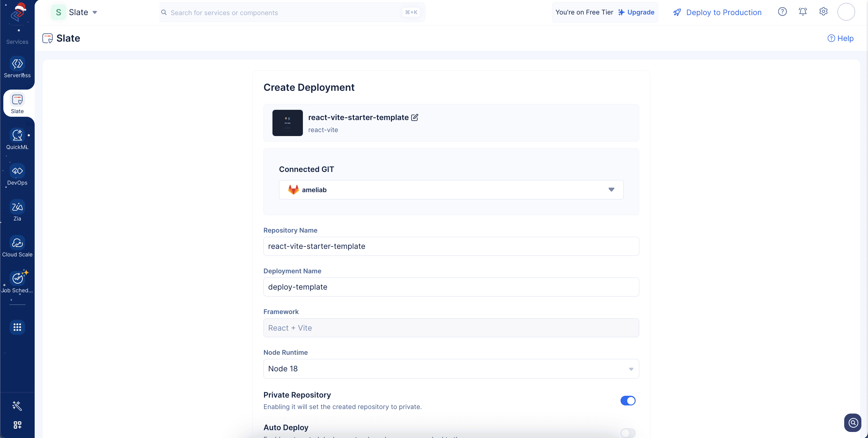
Task: Select the Slate tab in the sidebar
Action: (17, 103)
